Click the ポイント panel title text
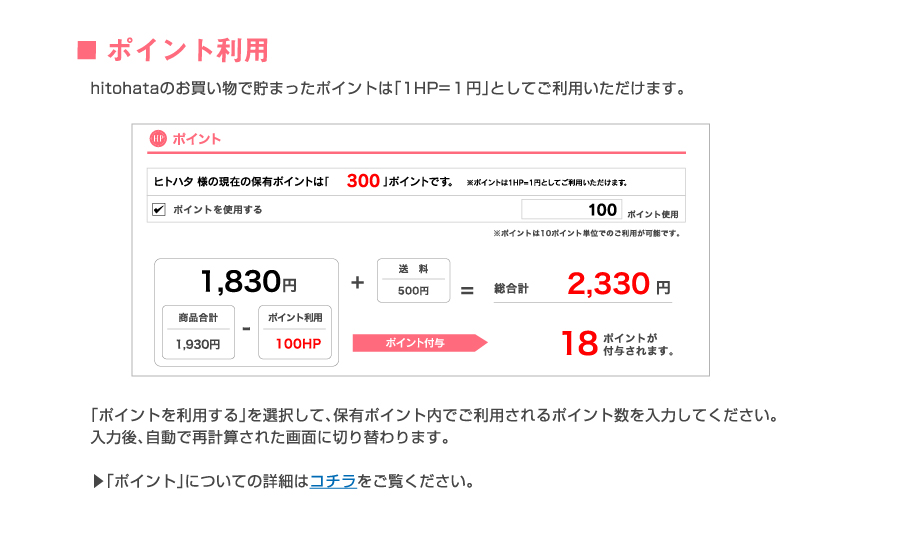The width and height of the screenshot is (900, 540). [x=196, y=139]
